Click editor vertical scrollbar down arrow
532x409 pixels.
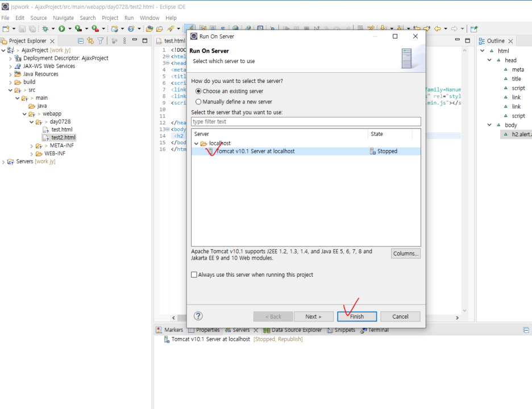pyautogui.click(x=464, y=311)
